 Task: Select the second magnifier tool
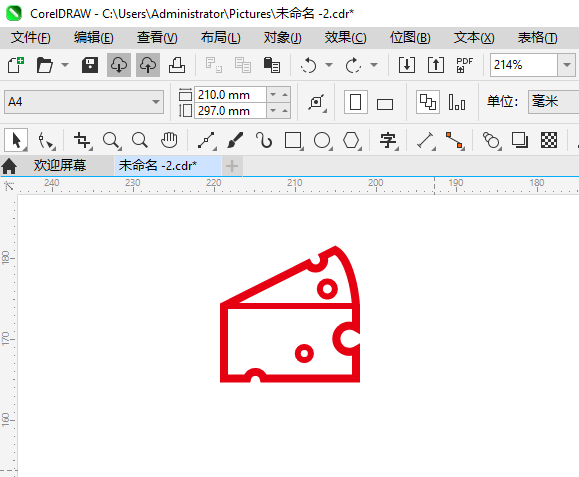pyautogui.click(x=140, y=141)
